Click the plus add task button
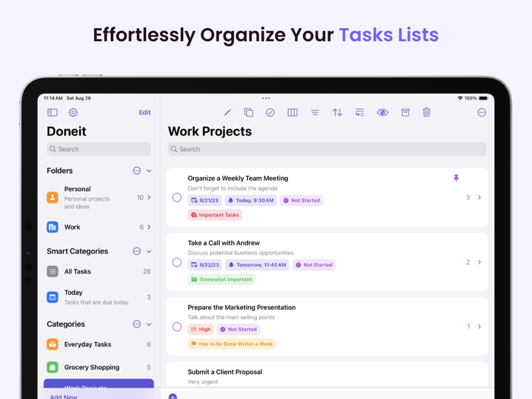Image resolution: width=532 pixels, height=399 pixels. (x=173, y=396)
